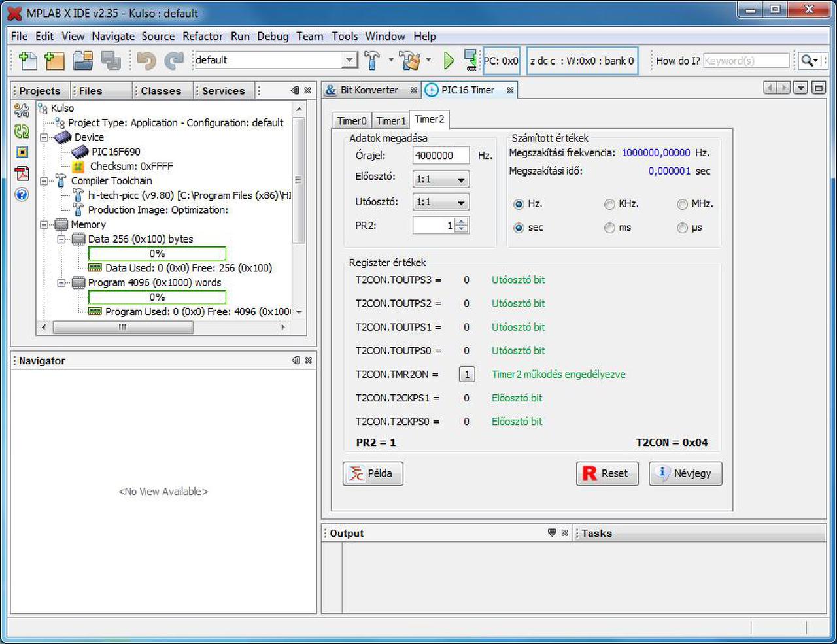Select the µs time unit radio button
Screen dimensions: 837x644
[x=682, y=228]
